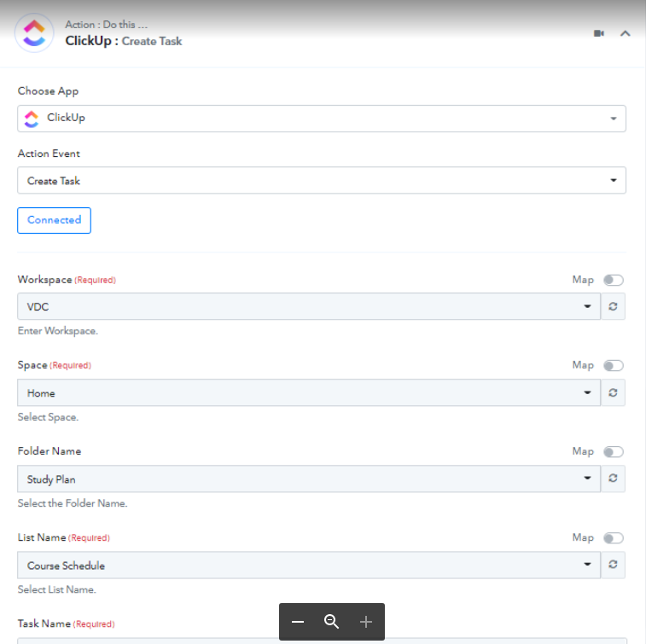Screen dimensions: 646x644
Task: Open the Course Schedule list dropdown
Action: (309, 565)
